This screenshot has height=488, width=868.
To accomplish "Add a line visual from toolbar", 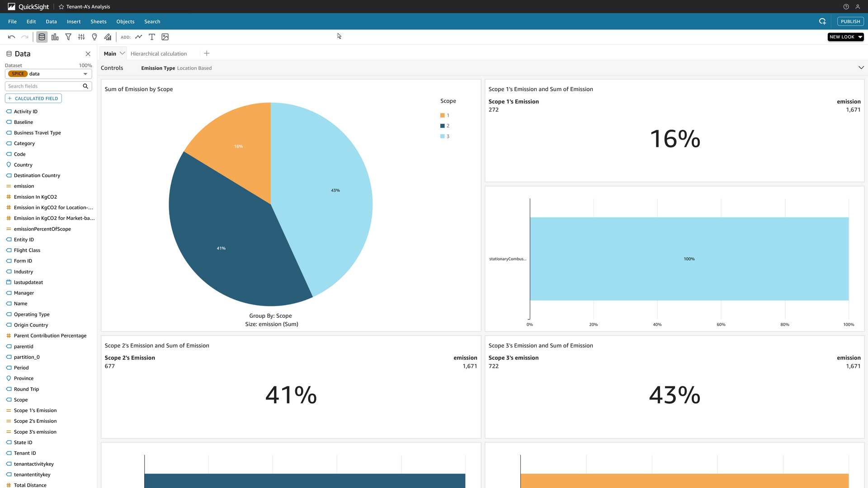I will point(139,37).
